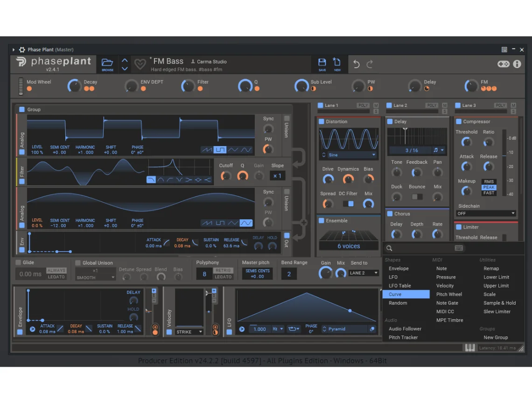Viewport: 532px width, 399px height.
Task: Click the Save preset disk icon
Action: point(322,64)
